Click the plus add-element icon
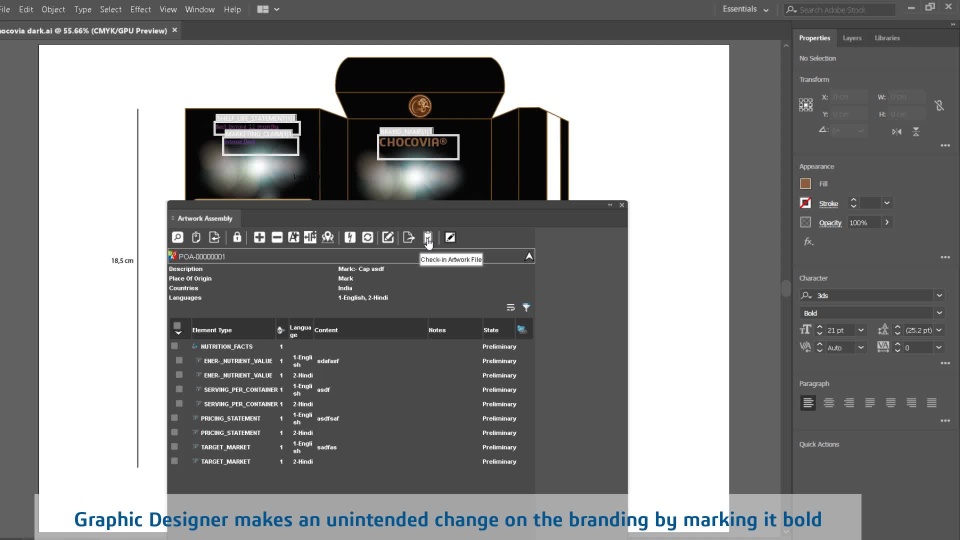 point(260,238)
